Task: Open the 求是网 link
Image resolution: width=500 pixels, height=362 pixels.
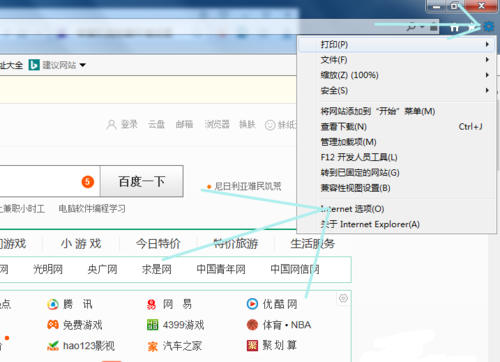Action: click(157, 269)
